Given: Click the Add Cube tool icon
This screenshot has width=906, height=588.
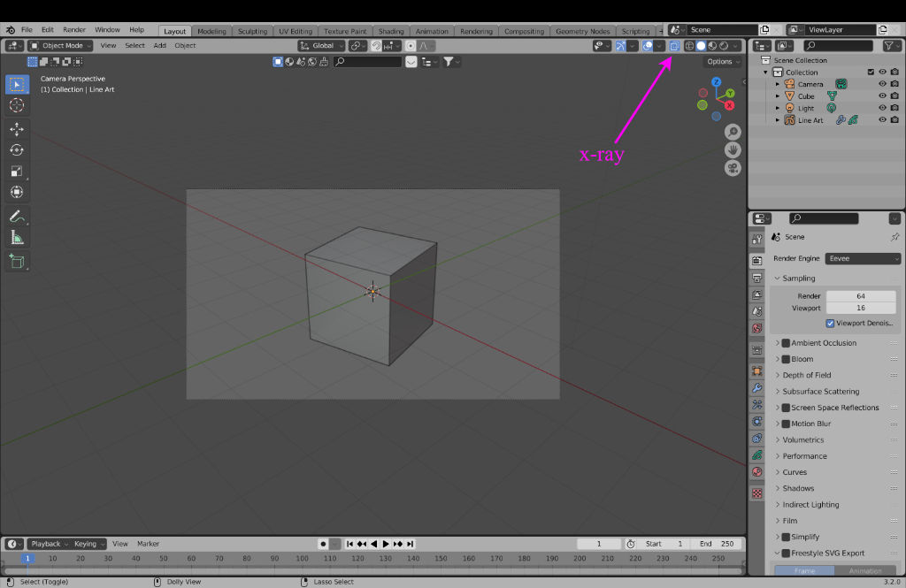Looking at the screenshot, I should [x=17, y=262].
